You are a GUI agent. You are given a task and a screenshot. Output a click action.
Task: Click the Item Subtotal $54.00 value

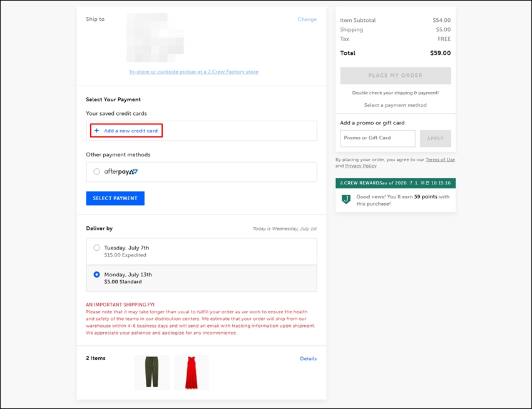point(442,21)
